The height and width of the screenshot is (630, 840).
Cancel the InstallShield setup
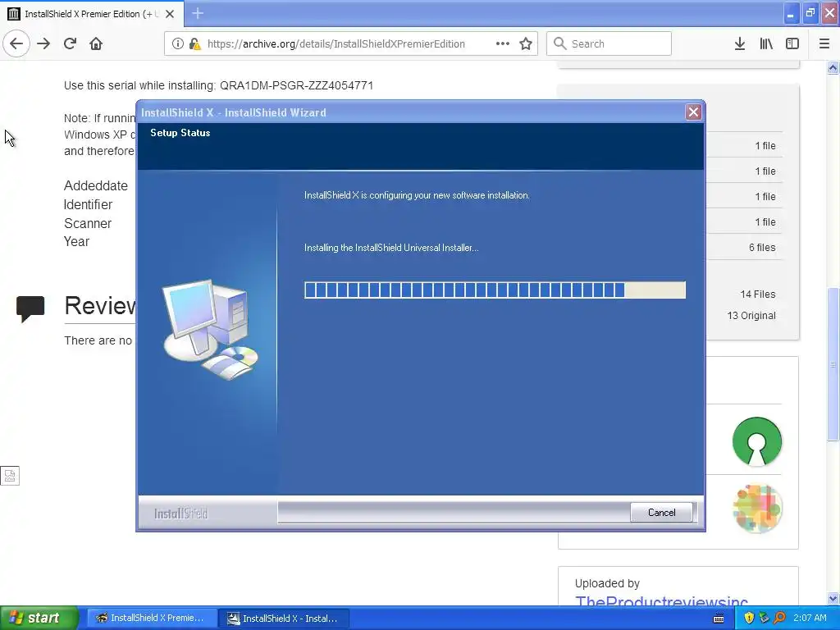[662, 512]
